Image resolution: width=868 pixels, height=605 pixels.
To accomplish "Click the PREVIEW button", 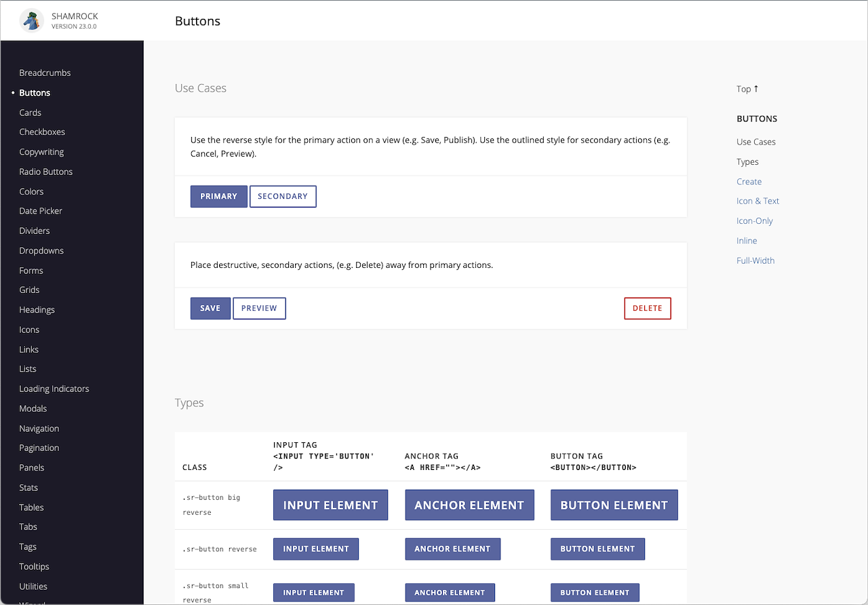I will (259, 309).
